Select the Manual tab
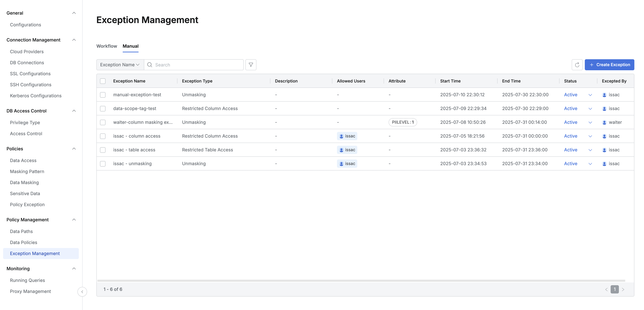This screenshot has width=644, height=310. 130,46
